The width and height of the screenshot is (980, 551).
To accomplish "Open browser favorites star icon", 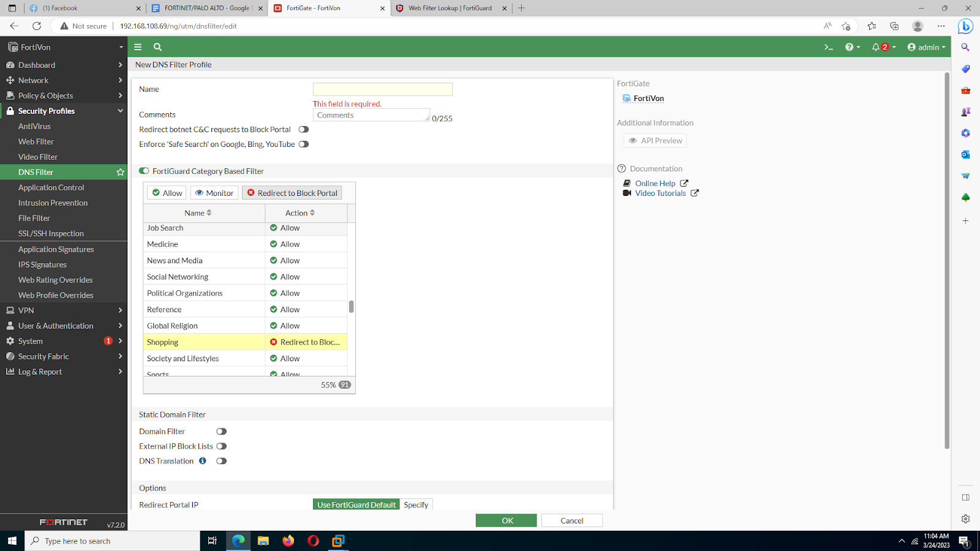I will pyautogui.click(x=872, y=26).
